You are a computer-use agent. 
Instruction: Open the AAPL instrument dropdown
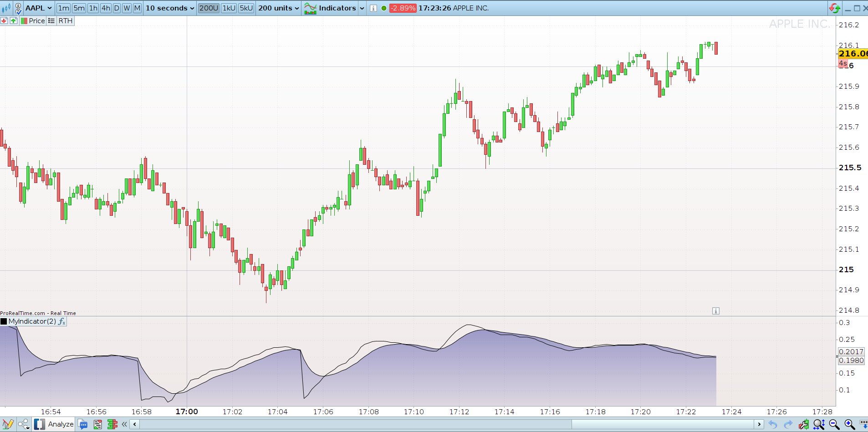[x=39, y=8]
